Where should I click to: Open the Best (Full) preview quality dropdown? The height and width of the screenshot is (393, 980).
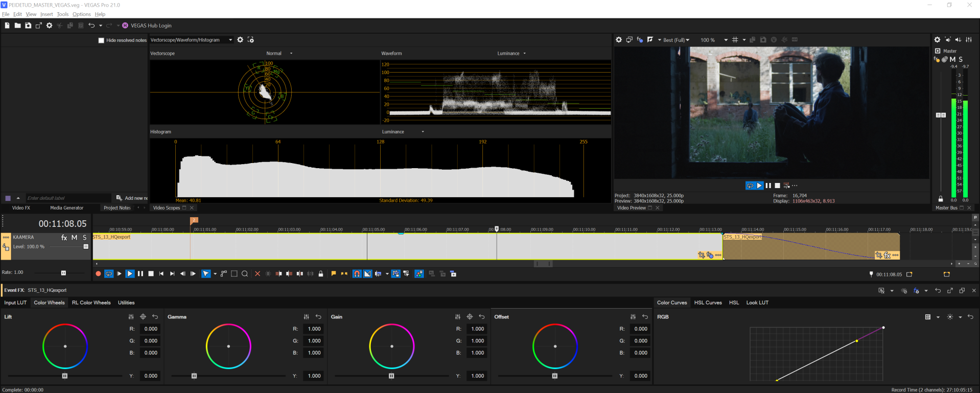pos(676,40)
